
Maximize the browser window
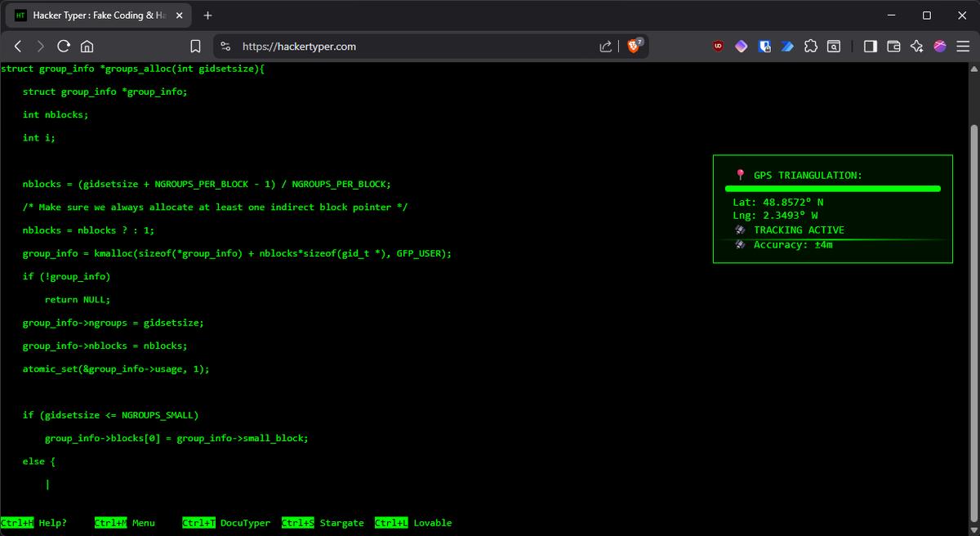tap(927, 16)
